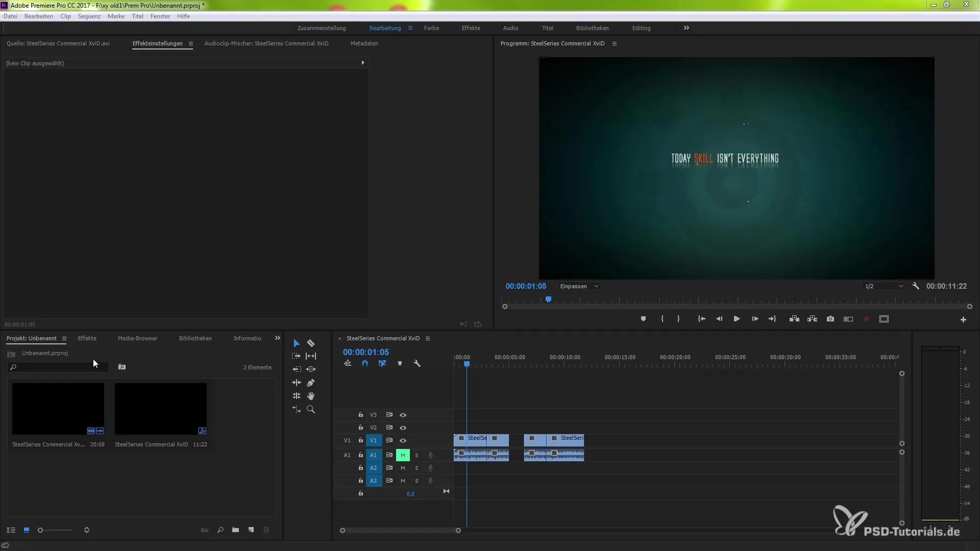Viewport: 980px width, 551px height.
Task: Click Find magnifier in project panel
Action: pos(220,530)
